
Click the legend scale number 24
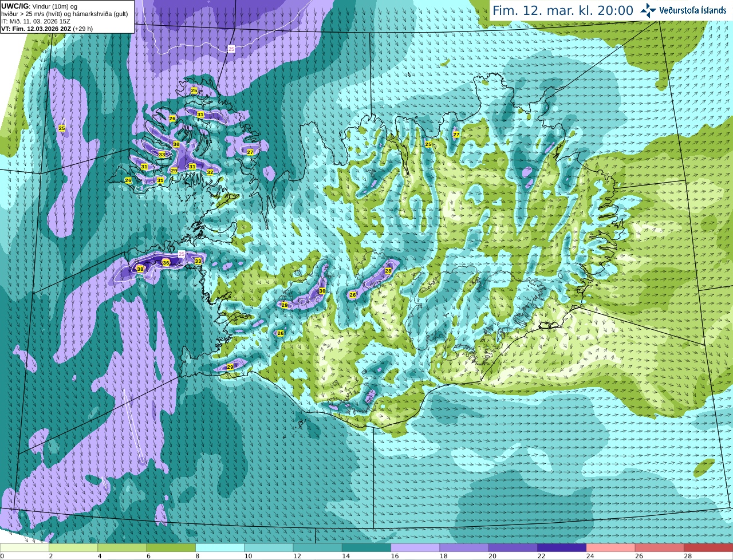click(590, 556)
